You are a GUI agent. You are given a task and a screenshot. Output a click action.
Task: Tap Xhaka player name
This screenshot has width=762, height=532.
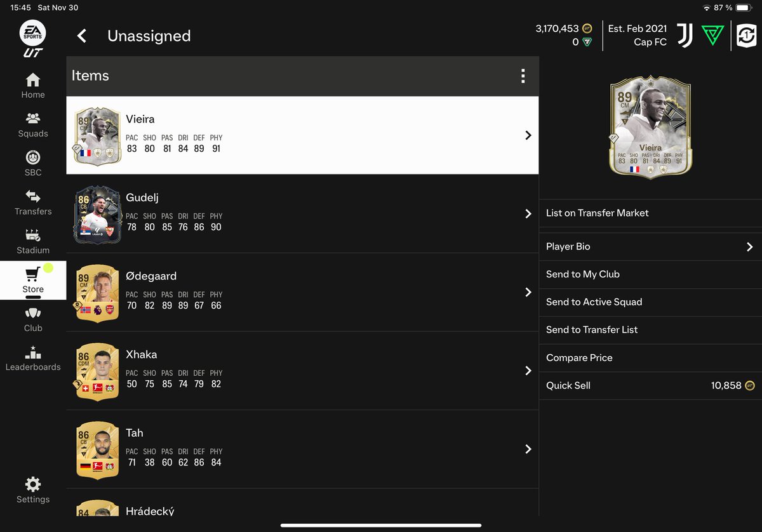(142, 355)
